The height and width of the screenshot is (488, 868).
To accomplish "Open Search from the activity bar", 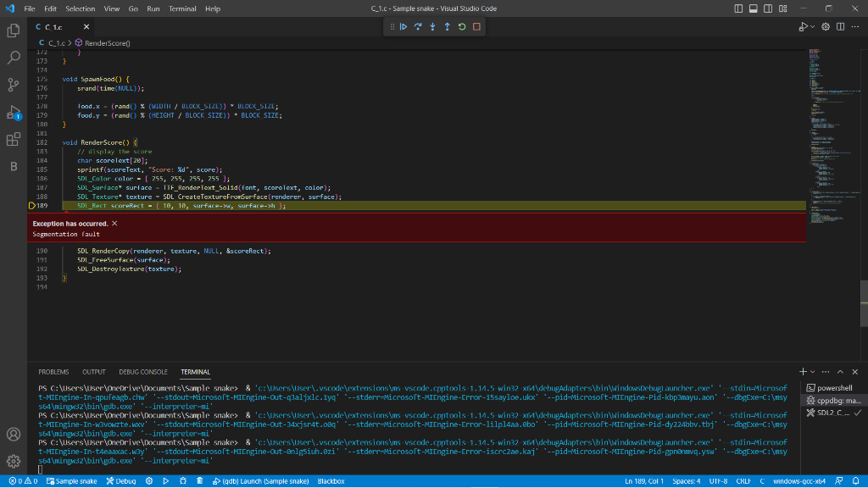I will [14, 58].
